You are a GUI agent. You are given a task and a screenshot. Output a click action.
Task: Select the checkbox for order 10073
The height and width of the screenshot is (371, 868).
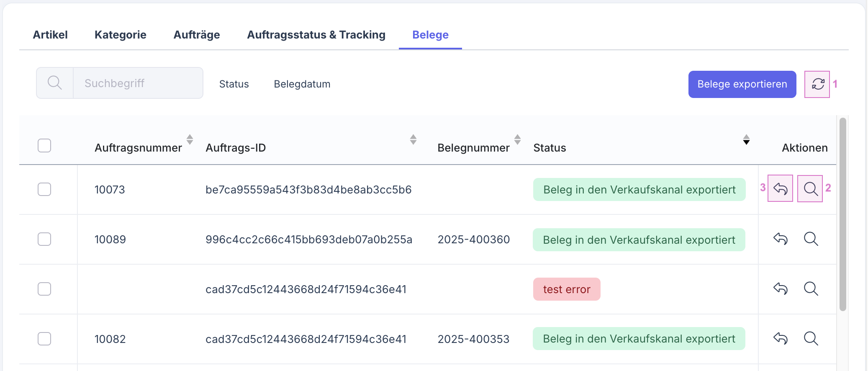44,189
